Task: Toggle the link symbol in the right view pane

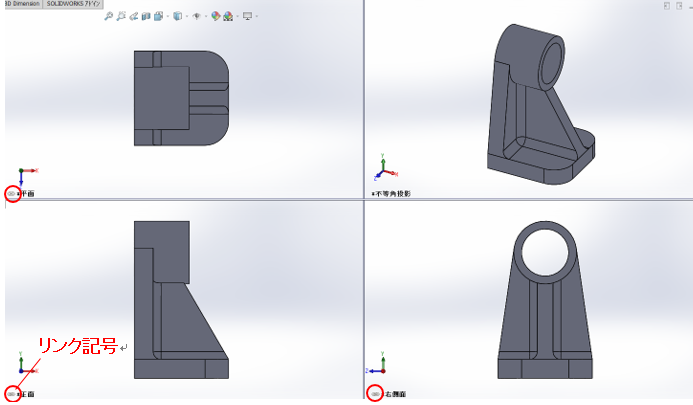Action: pos(375,394)
